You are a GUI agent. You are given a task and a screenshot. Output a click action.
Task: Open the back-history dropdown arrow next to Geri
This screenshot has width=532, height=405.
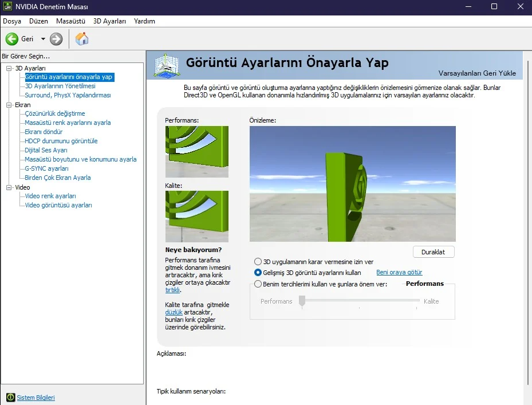[x=43, y=39]
